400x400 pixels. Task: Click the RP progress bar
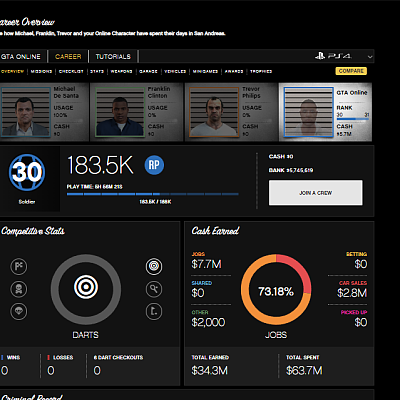pyautogui.click(x=153, y=194)
